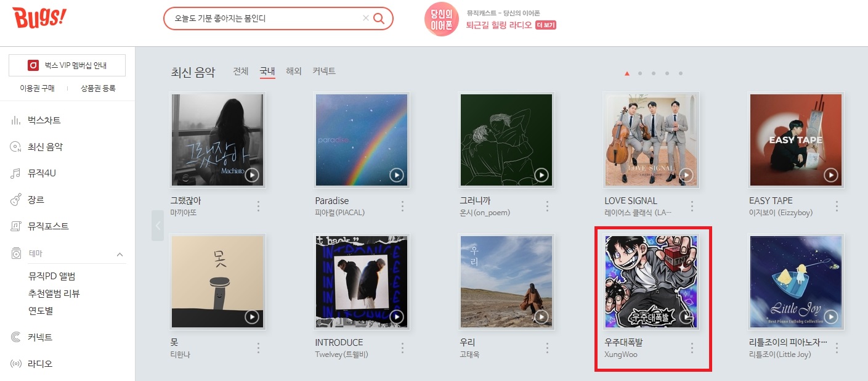Screen dimensions: 868x381
Task: Open the 벅스 VIP 멤버십 안내 button
Action: pyautogui.click(x=67, y=65)
